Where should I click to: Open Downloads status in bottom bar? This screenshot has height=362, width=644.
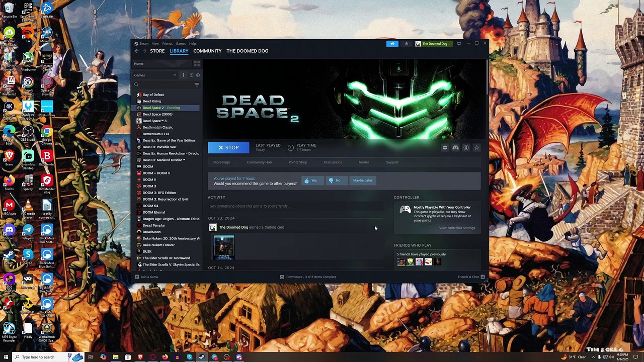(x=308, y=277)
